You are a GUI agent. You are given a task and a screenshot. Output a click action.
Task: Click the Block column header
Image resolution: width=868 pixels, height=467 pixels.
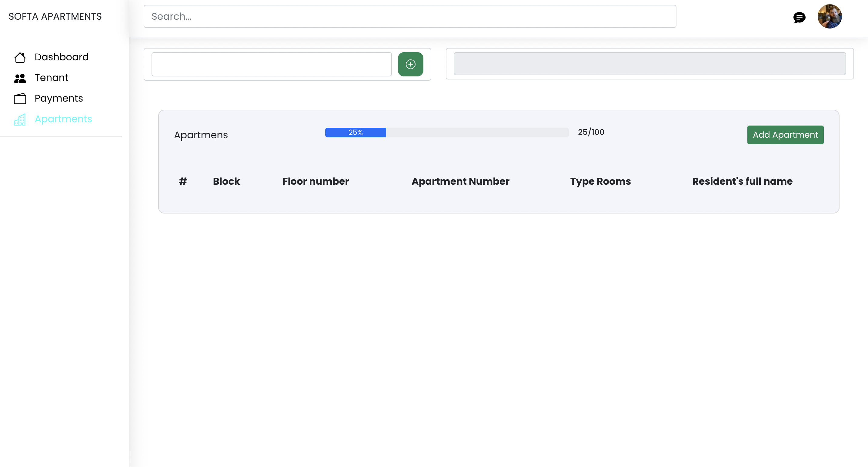tap(226, 181)
